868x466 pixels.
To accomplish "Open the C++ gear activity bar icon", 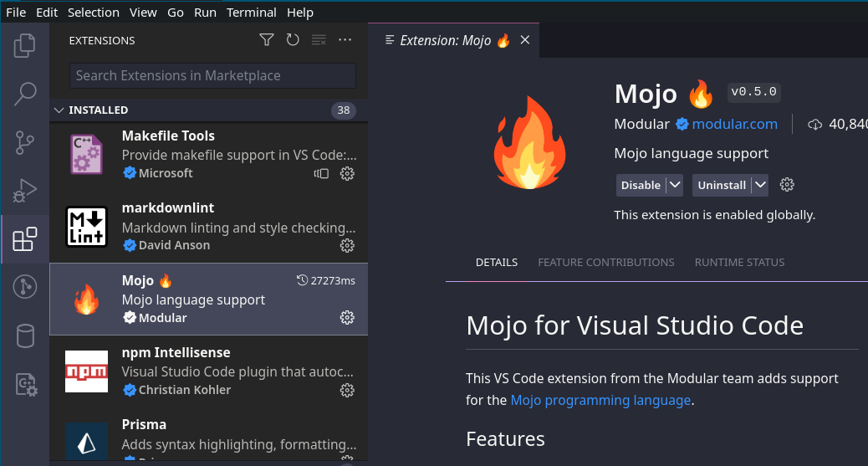I will tap(25, 384).
